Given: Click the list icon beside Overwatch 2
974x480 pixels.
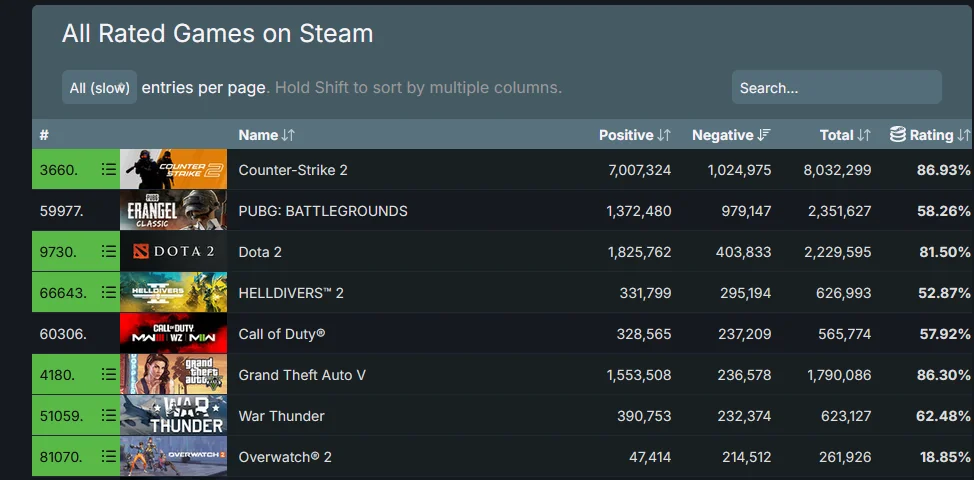Looking at the screenshot, I should pyautogui.click(x=109, y=457).
